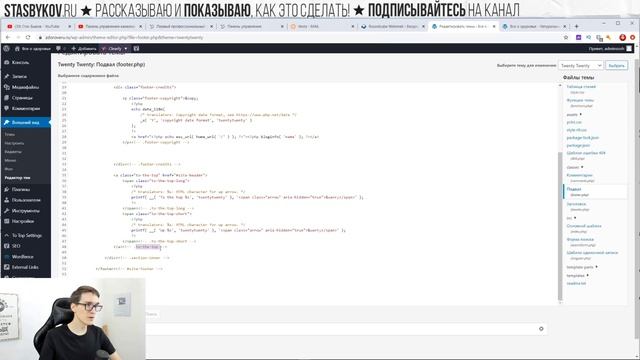Open the site home link in admin bar
The width and height of the screenshot is (640, 360).
coord(33,49)
